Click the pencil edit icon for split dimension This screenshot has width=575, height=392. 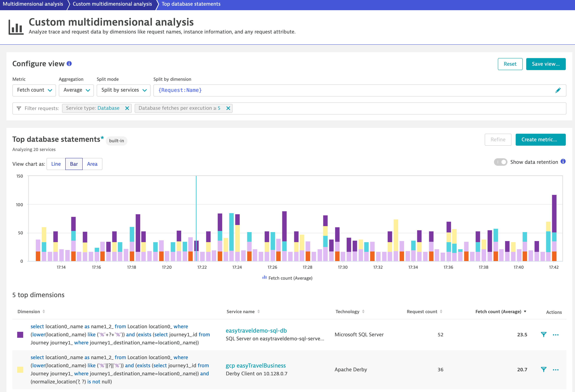pyautogui.click(x=558, y=90)
